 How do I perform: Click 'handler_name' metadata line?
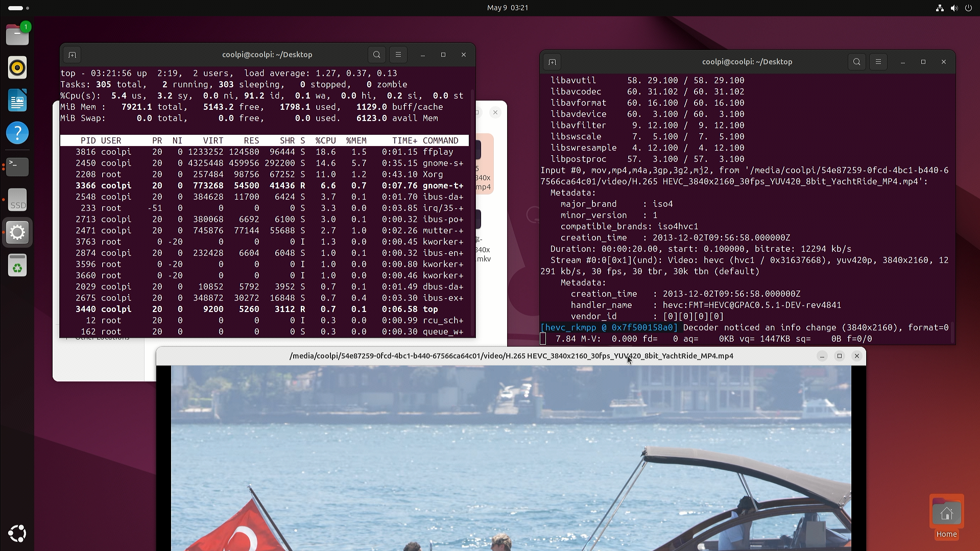tap(706, 305)
